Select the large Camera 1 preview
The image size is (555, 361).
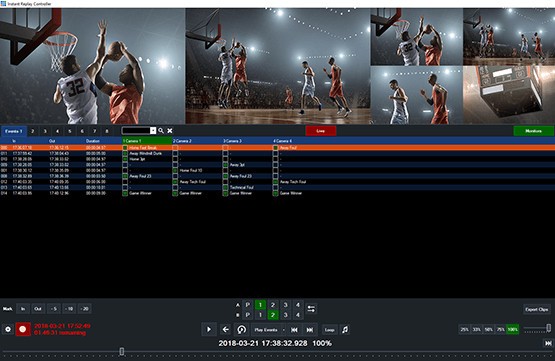point(92,66)
